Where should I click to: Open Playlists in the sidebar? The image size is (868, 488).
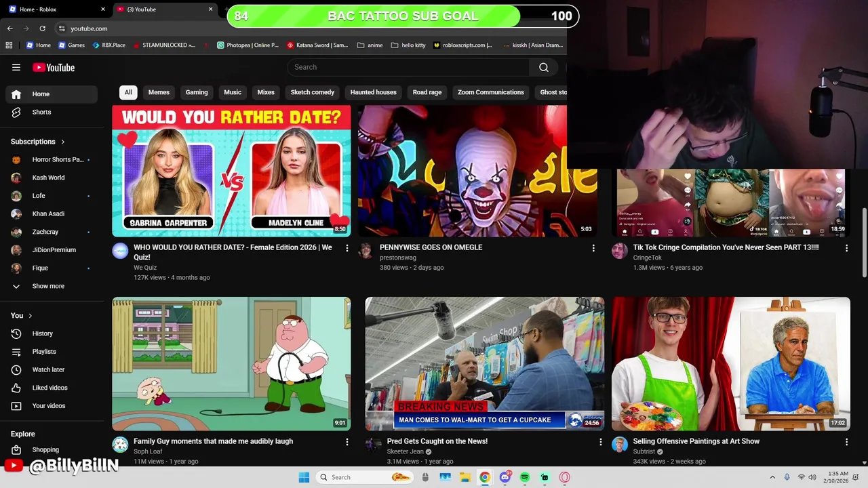(x=52, y=352)
